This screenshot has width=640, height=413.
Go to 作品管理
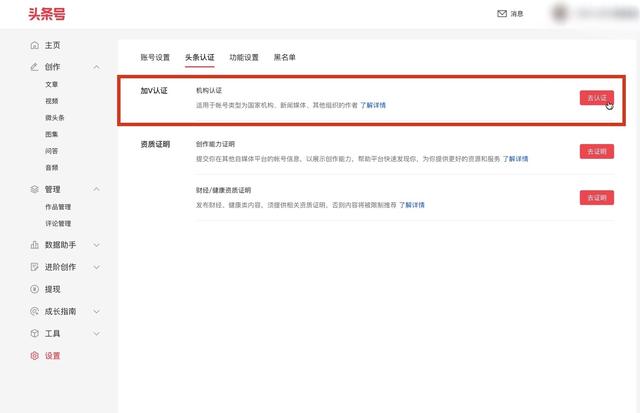pos(58,207)
